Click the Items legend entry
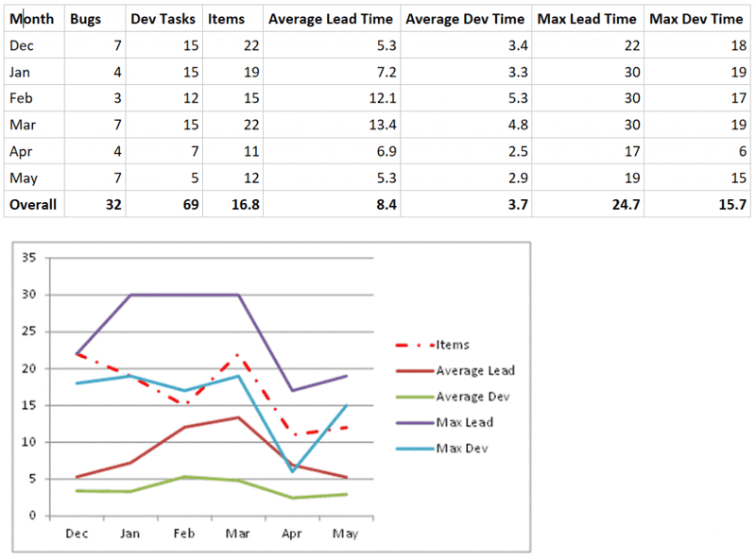The height and width of the screenshot is (560, 756). tap(433, 345)
